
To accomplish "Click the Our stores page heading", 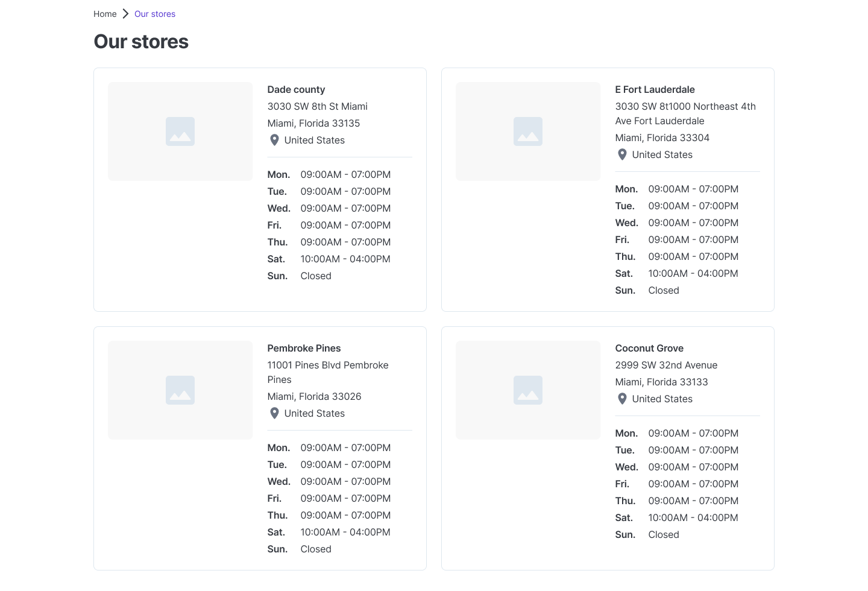I will (x=140, y=42).
